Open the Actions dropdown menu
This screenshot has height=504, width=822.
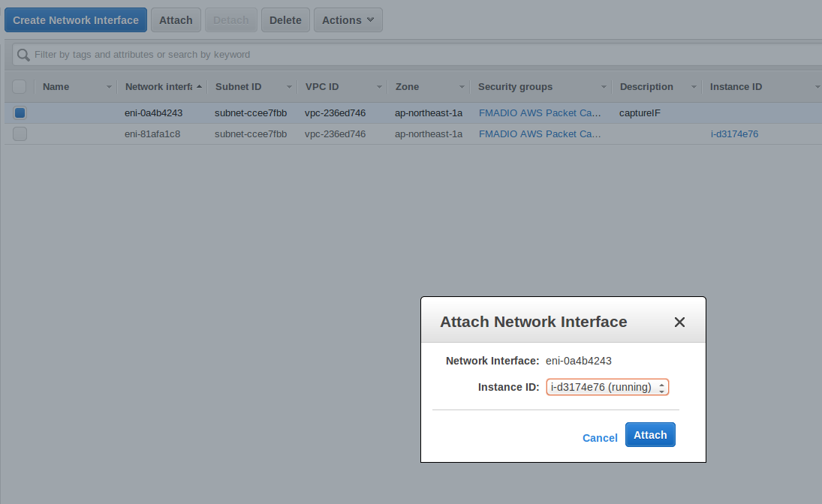click(x=348, y=19)
